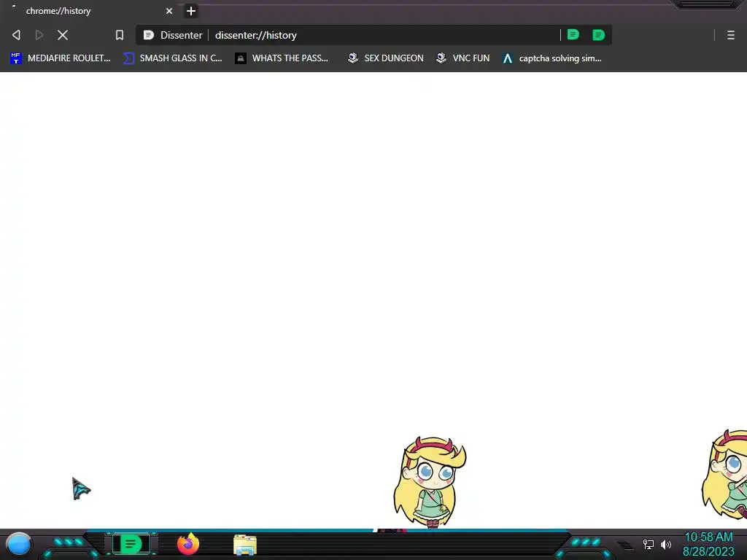Click the Dissenter label in address bar

(181, 35)
